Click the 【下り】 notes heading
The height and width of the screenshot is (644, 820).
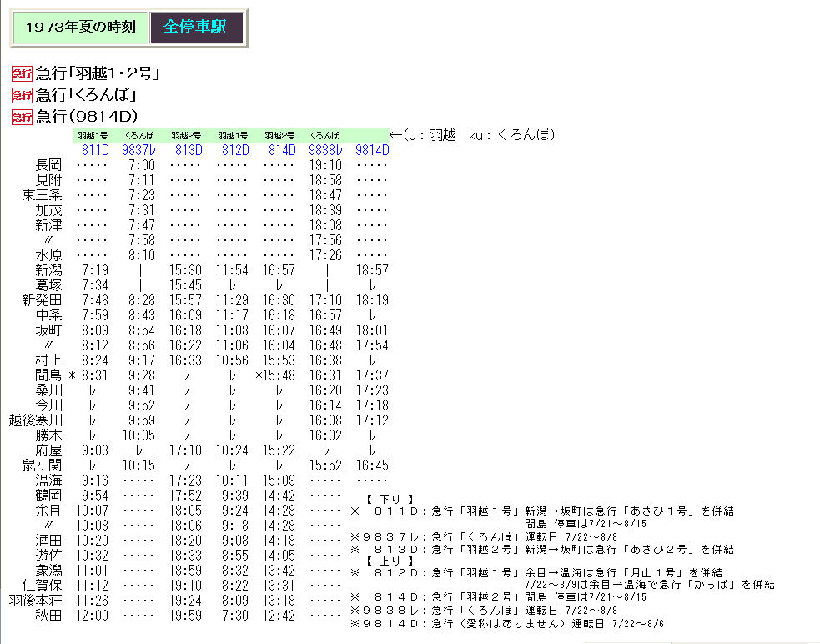tap(390, 499)
